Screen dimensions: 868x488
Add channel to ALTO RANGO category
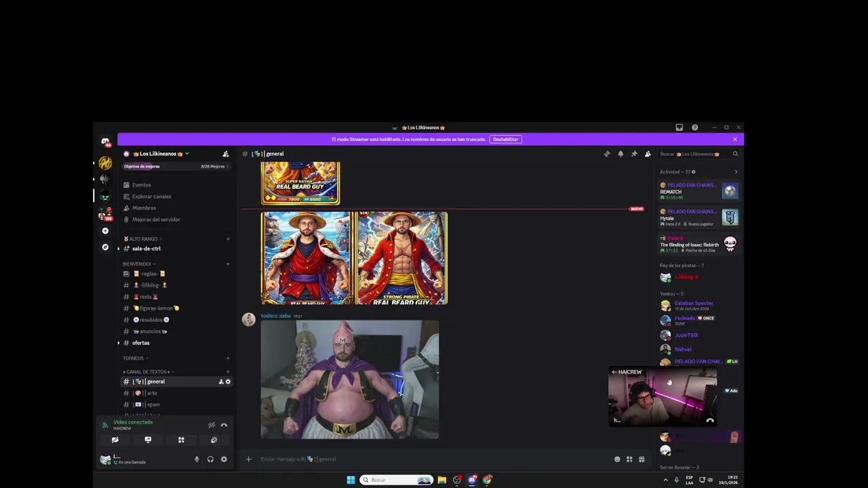tap(228, 239)
